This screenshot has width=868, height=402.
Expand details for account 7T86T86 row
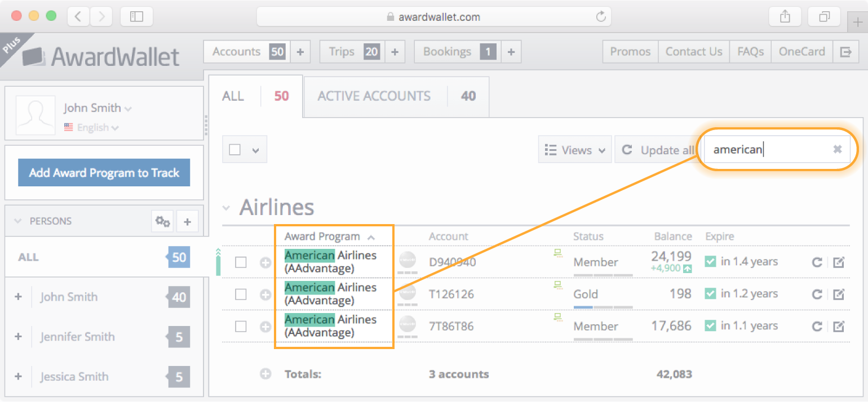pos(265,327)
